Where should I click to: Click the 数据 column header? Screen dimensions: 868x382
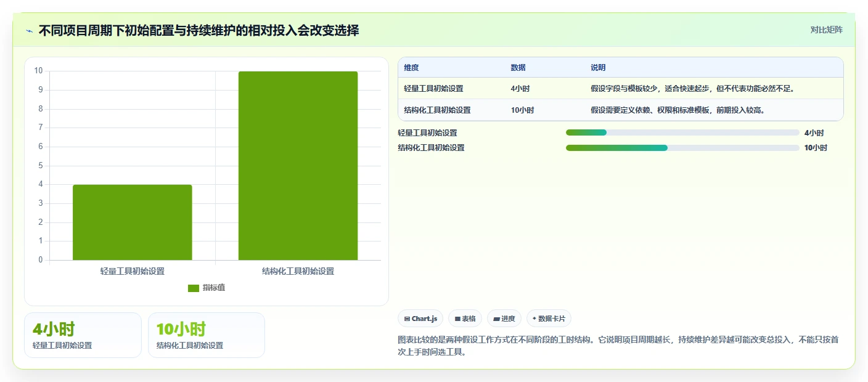[518, 68]
